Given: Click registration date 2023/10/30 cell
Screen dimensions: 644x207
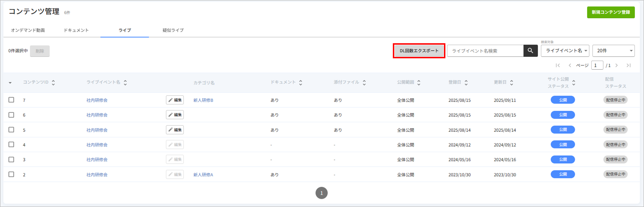Looking at the screenshot, I should 459,175.
